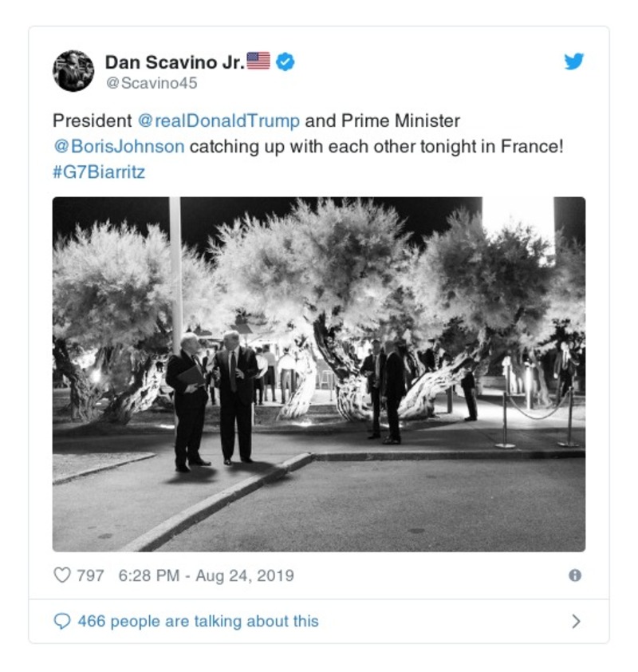
Task: Open the @realDonaldTrump mention
Action: pyautogui.click(x=219, y=121)
